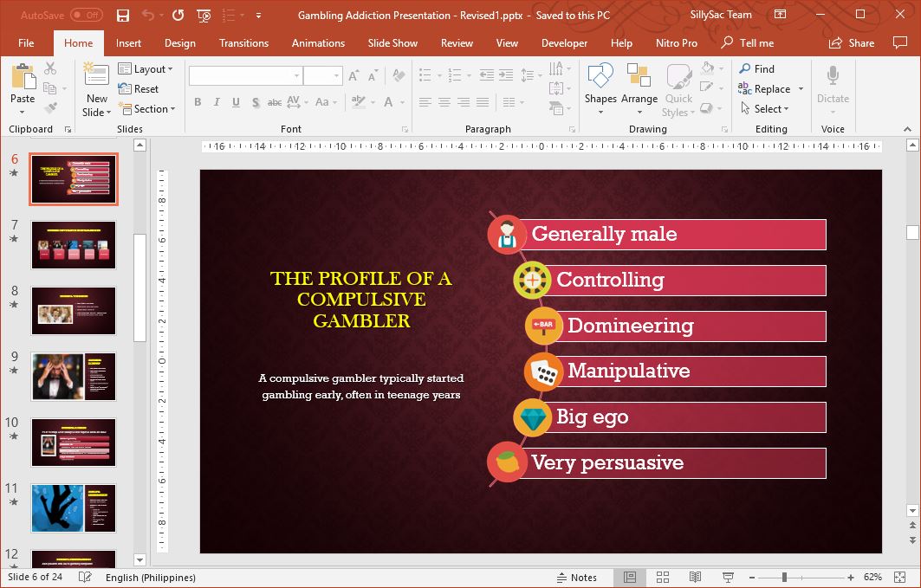921x588 pixels.
Task: Switch to Slide Sorter view in the status bar
Action: pyautogui.click(x=662, y=577)
